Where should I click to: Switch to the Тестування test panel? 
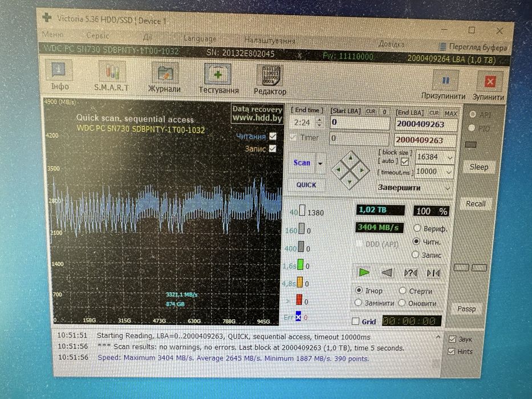(x=218, y=79)
